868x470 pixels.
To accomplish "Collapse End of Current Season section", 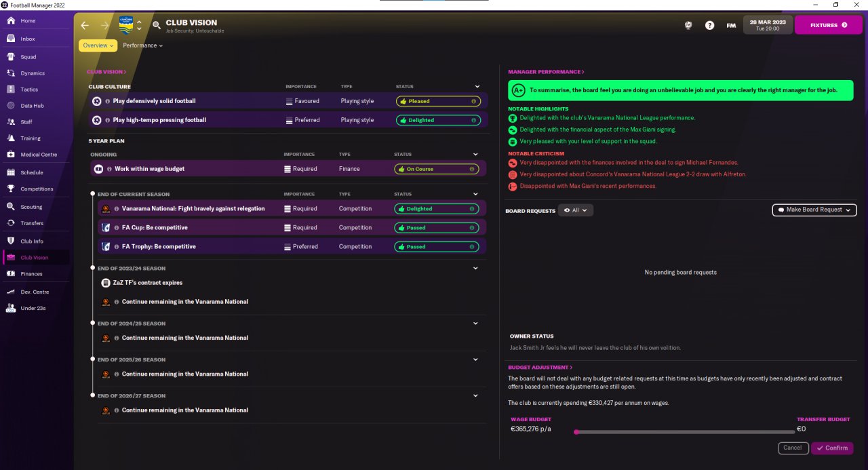I will 476,195.
